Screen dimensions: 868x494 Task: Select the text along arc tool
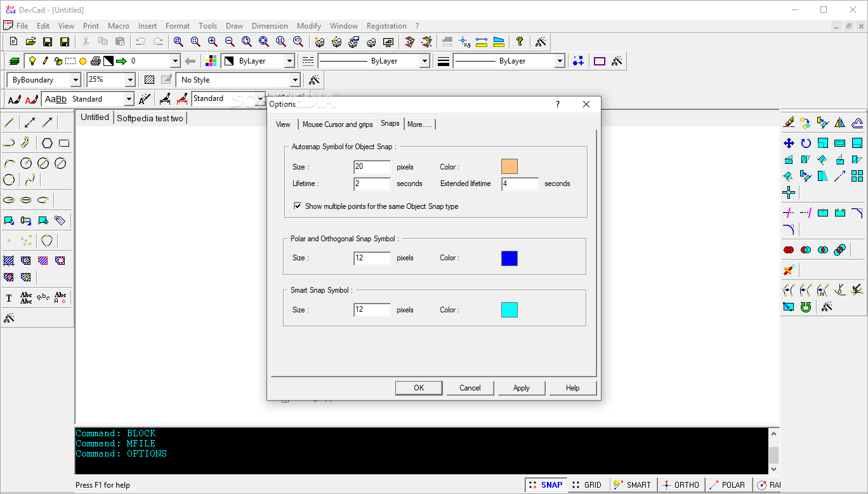(43, 298)
